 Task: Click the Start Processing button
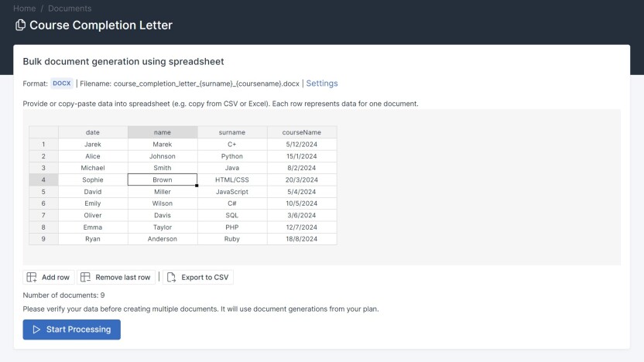[x=71, y=330]
